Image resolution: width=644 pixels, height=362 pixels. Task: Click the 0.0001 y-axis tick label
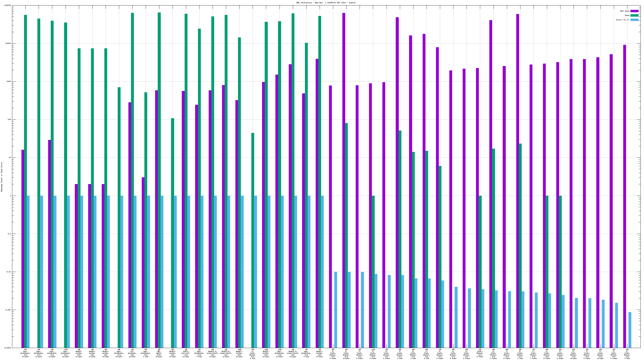click(8, 348)
